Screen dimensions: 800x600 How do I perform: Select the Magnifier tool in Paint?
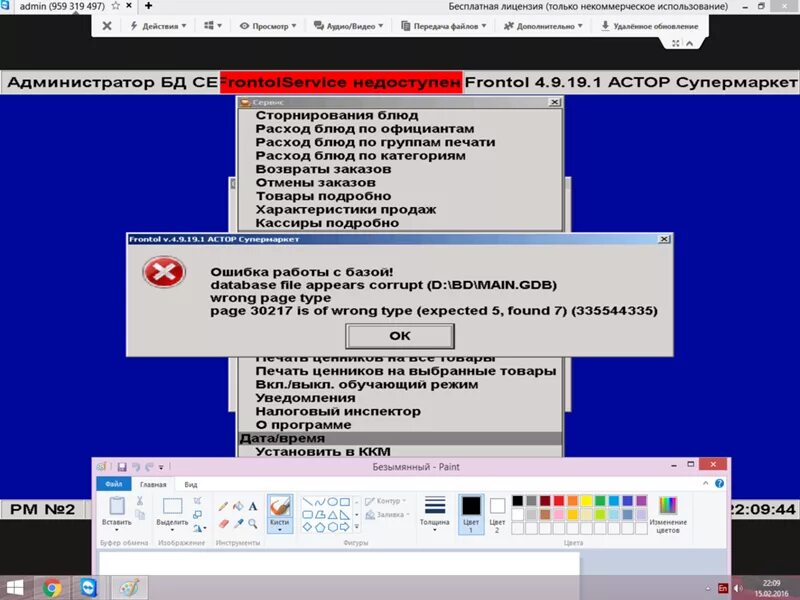coord(253,523)
